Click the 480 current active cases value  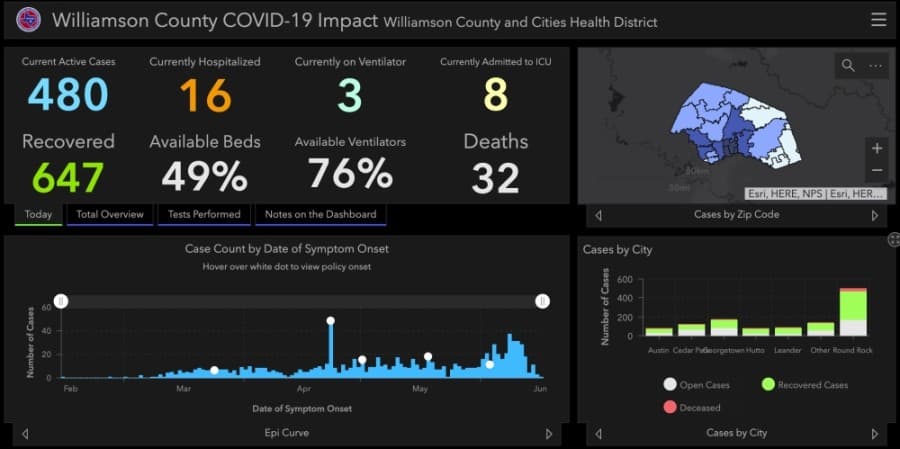coord(68,94)
